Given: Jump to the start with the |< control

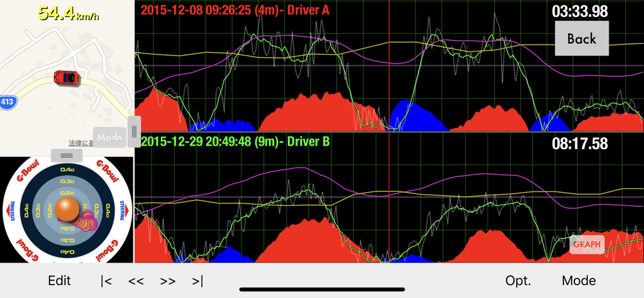Looking at the screenshot, I should tap(106, 281).
